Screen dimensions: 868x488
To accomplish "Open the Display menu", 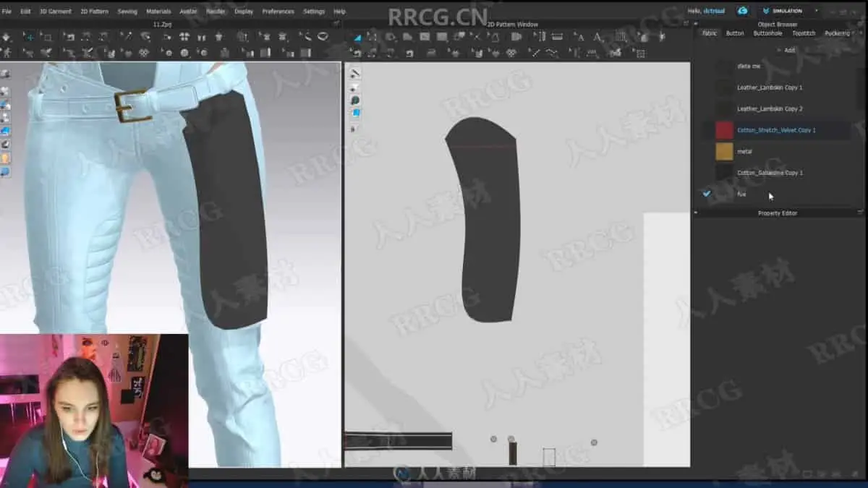I will tap(244, 12).
